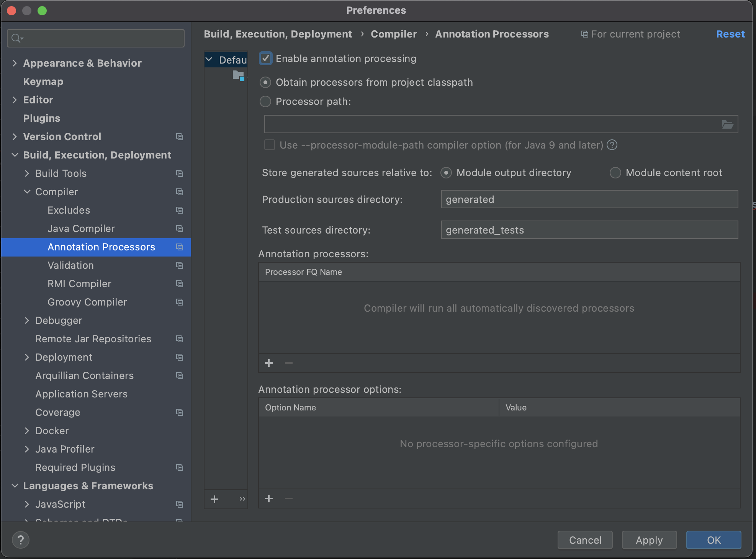Select the Processor path radio button
Screen dimensions: 756x559
point(265,101)
